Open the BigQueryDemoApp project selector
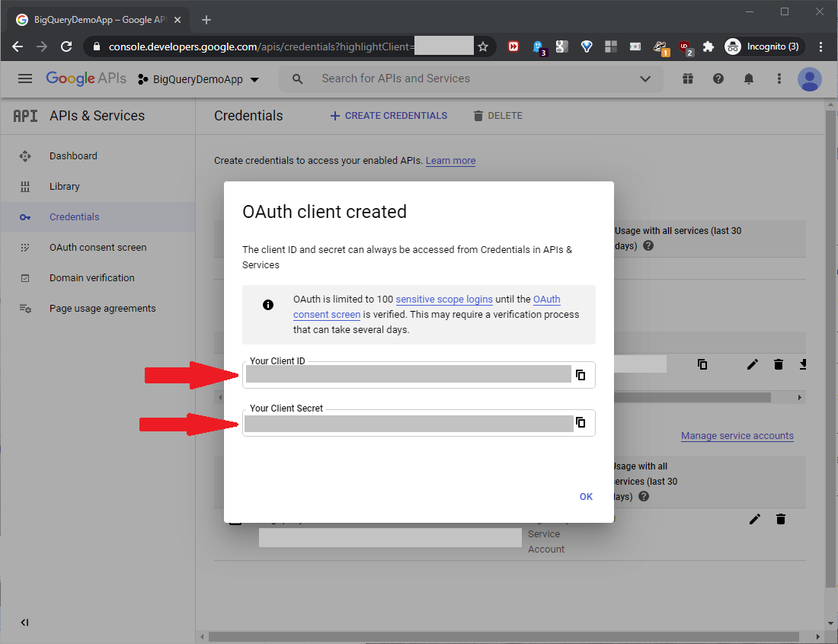Image resolution: width=838 pixels, height=644 pixels. (198, 79)
